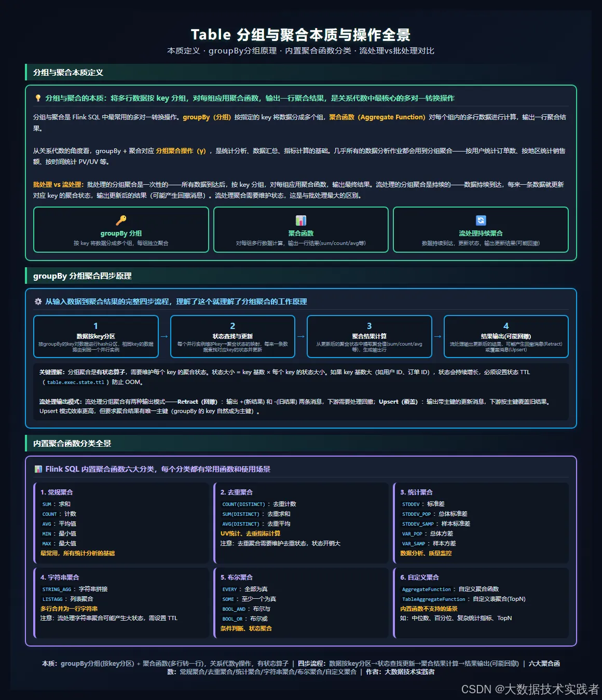Click the section heading 分组与聚合本质定义

68,73
